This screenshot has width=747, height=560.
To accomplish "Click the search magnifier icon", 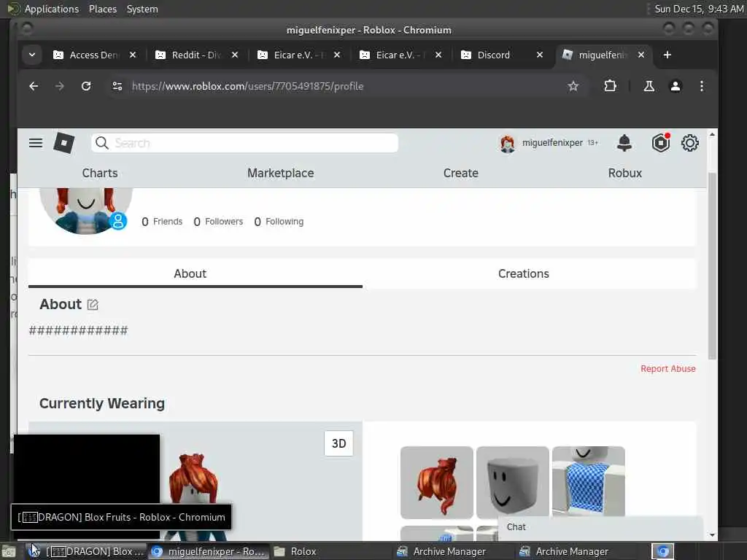I will (x=101, y=143).
